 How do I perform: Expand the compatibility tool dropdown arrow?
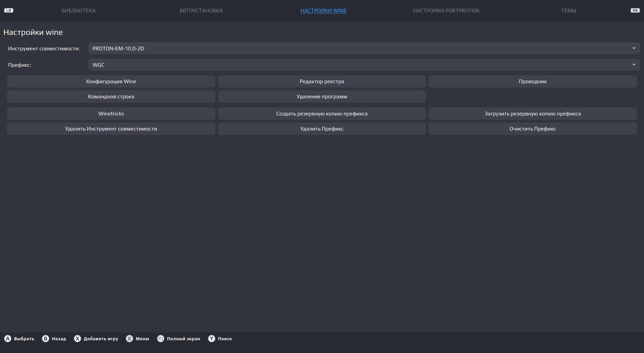(x=634, y=48)
